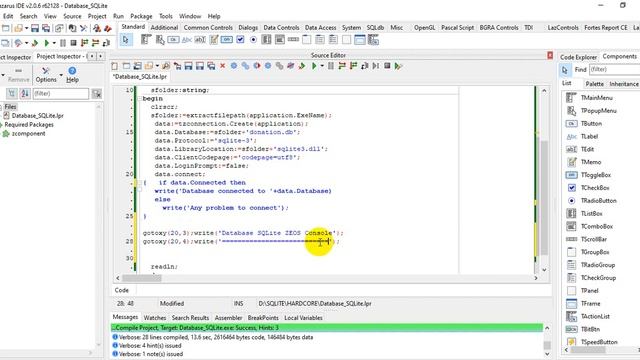Pick TMemo icon in the top component palette
The image size is (640, 360).
213,40
